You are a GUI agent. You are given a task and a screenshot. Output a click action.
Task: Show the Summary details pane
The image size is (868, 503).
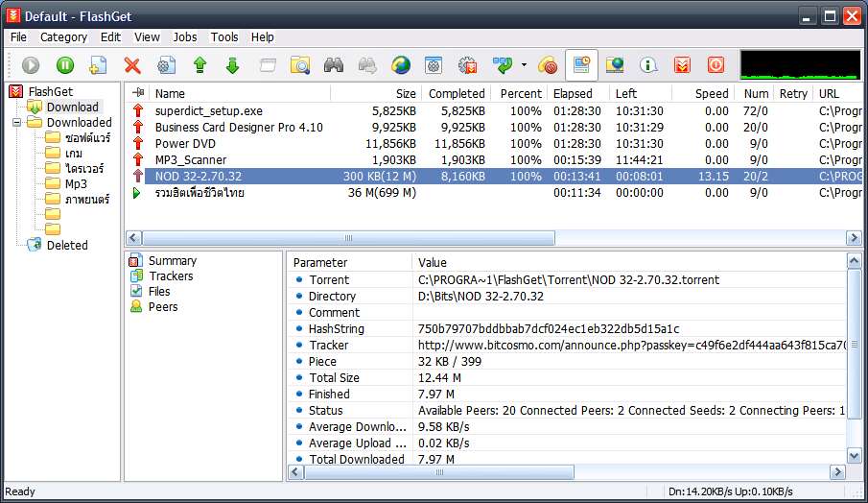[172, 260]
